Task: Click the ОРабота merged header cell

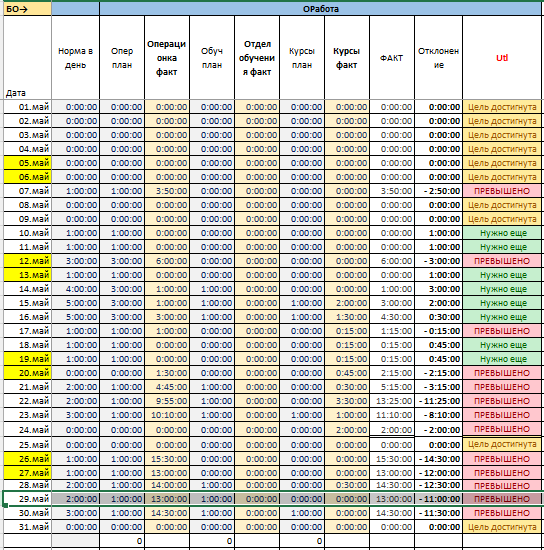Action: (320, 9)
